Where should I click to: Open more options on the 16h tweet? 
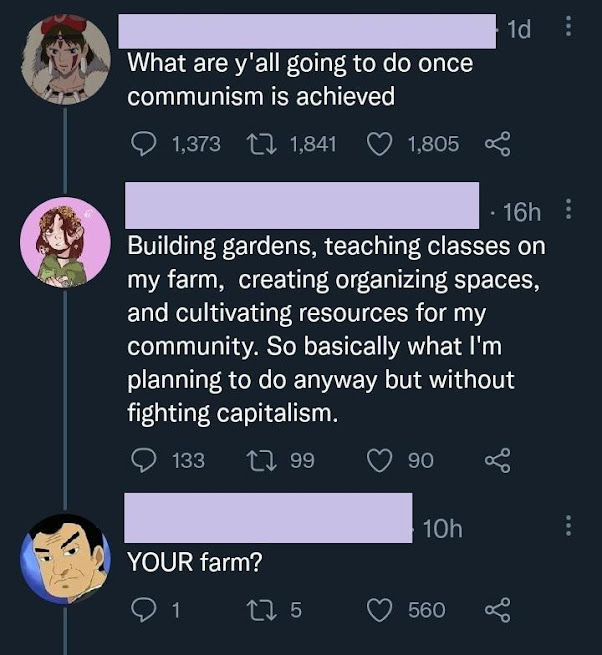click(569, 211)
